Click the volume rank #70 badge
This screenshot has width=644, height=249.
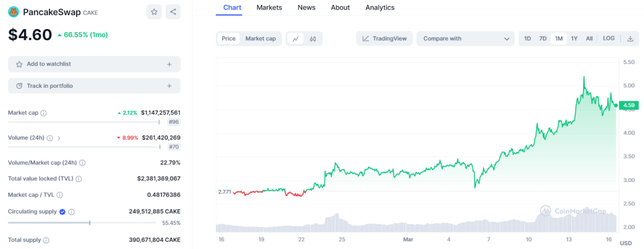coord(174,147)
